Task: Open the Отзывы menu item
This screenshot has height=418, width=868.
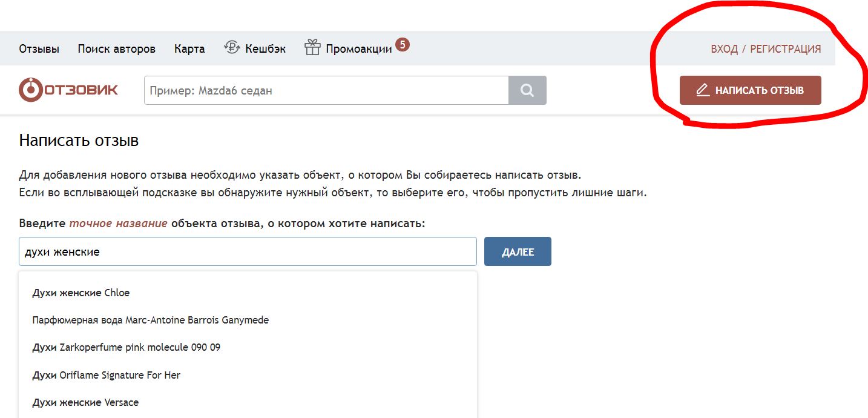Action: (39, 49)
